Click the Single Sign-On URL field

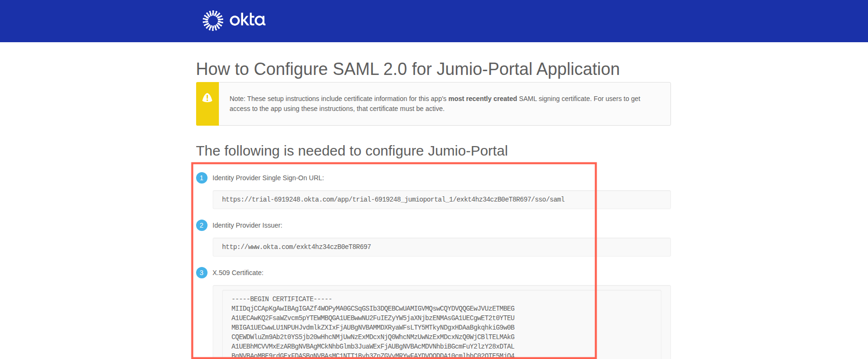point(393,200)
